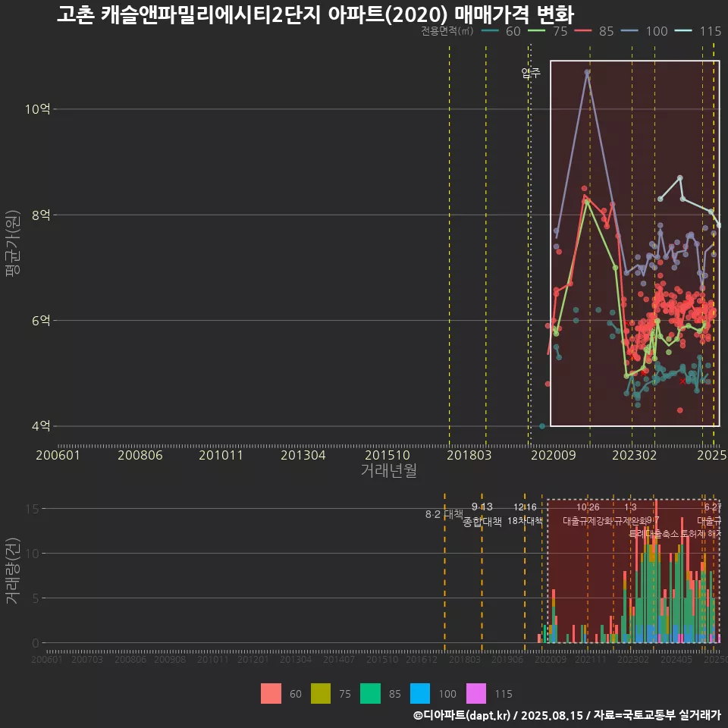This screenshot has height=728, width=728.
Task: Click the 202405 label on volume chart axis
Action: pos(676,659)
